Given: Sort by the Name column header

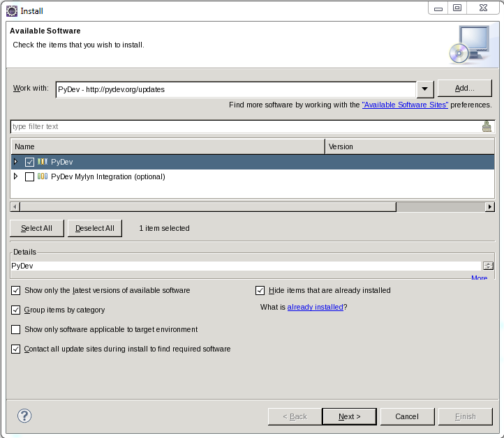Looking at the screenshot, I should 168,146.
